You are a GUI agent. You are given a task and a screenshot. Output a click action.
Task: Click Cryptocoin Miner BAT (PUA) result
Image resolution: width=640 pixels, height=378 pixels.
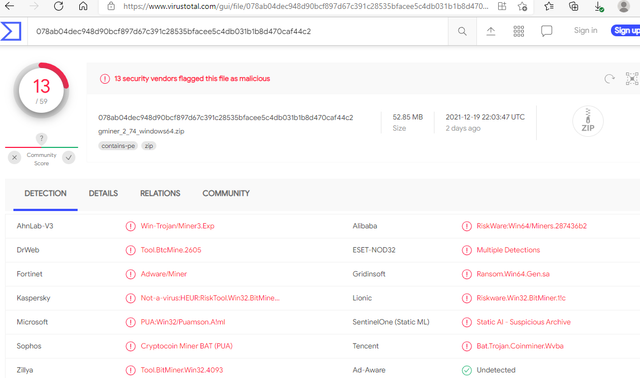pyautogui.click(x=187, y=346)
